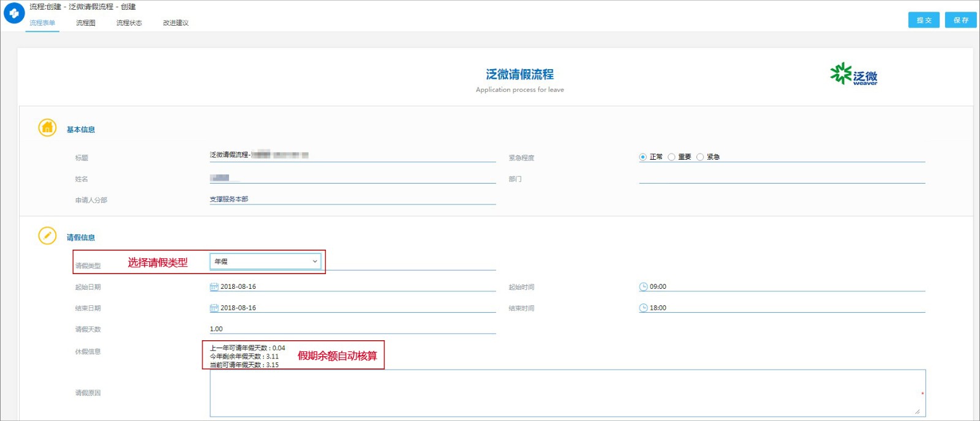Click the start time value 09:00
980x421 pixels.
click(658, 286)
